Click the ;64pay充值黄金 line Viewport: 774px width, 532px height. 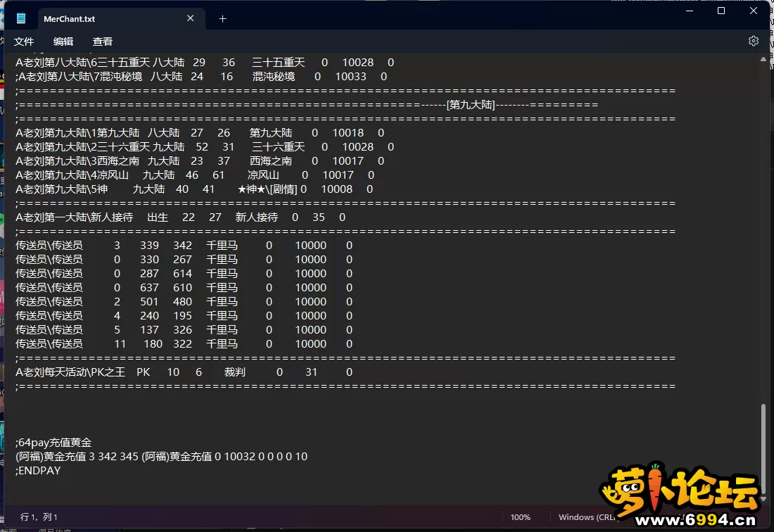(53, 442)
